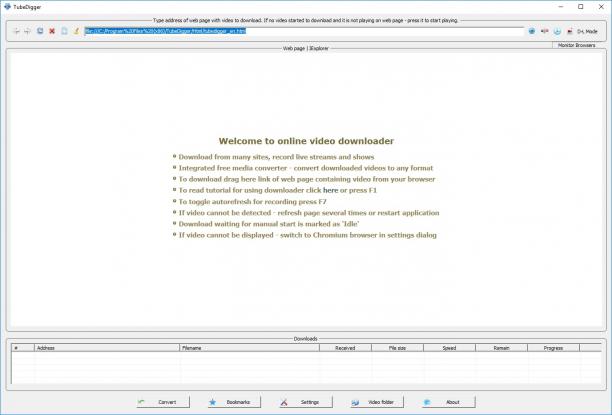The image size is (612, 415).
Task: Toggle the DL Mode button
Action: click(582, 31)
